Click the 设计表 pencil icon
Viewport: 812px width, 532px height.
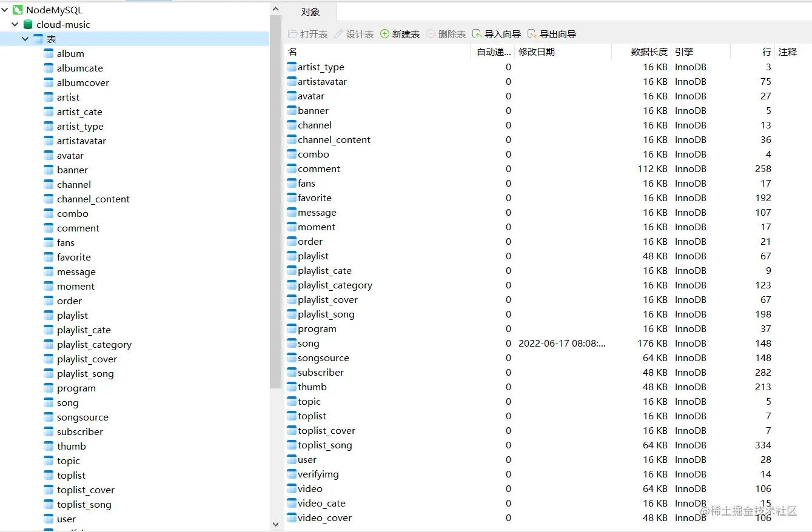pos(339,34)
